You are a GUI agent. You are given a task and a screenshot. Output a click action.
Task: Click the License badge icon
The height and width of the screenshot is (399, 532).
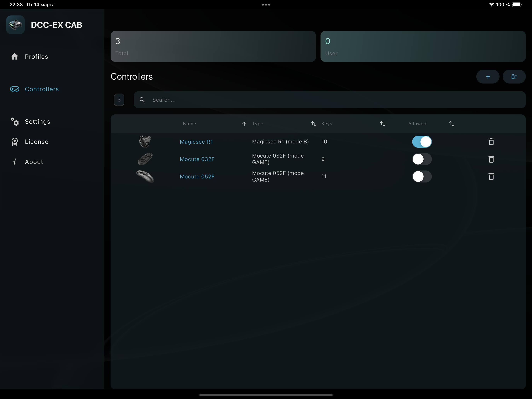[15, 142]
